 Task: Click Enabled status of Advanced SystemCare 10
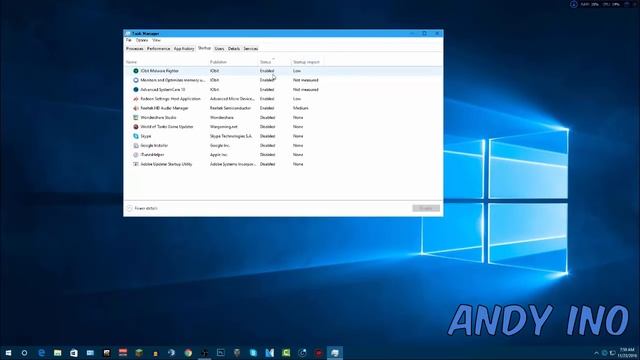coord(267,89)
